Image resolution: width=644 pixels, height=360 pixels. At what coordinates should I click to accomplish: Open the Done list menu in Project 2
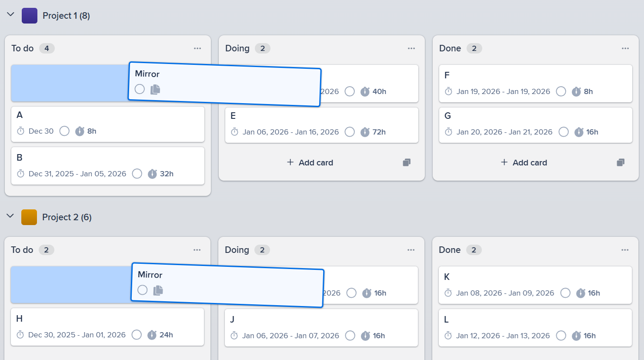pyautogui.click(x=625, y=249)
